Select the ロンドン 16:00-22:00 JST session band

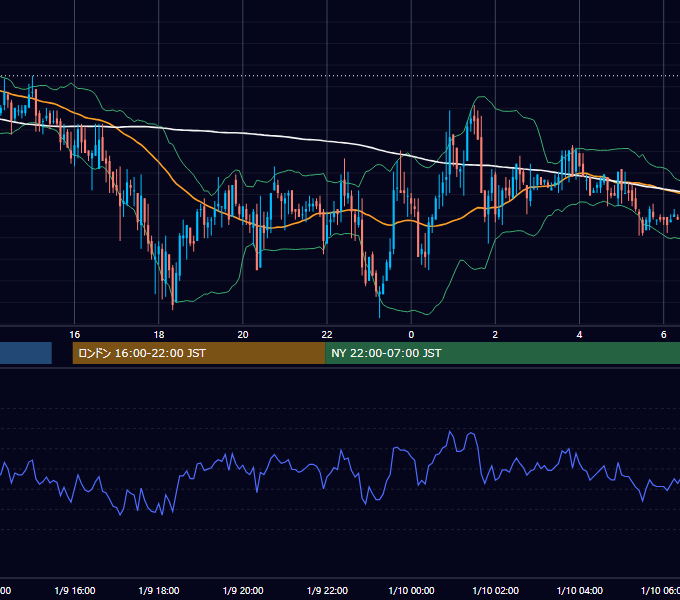(x=199, y=353)
